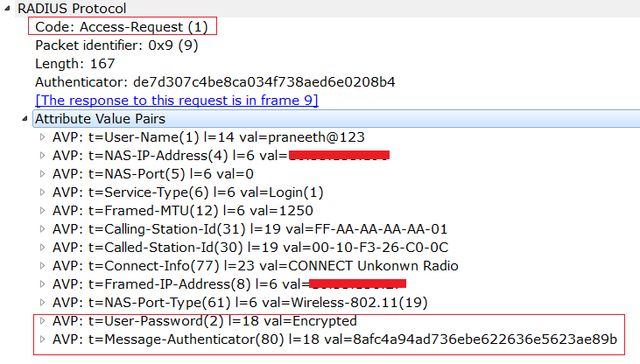Click the Attribute Value Pairs header text
The width and height of the screenshot is (640, 364).
point(100,119)
